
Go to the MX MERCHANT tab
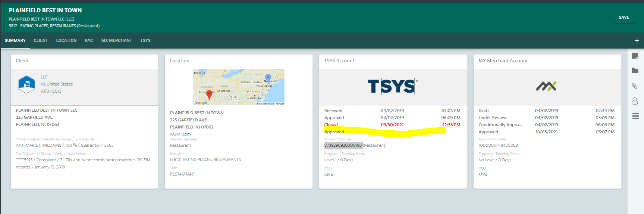click(x=117, y=40)
